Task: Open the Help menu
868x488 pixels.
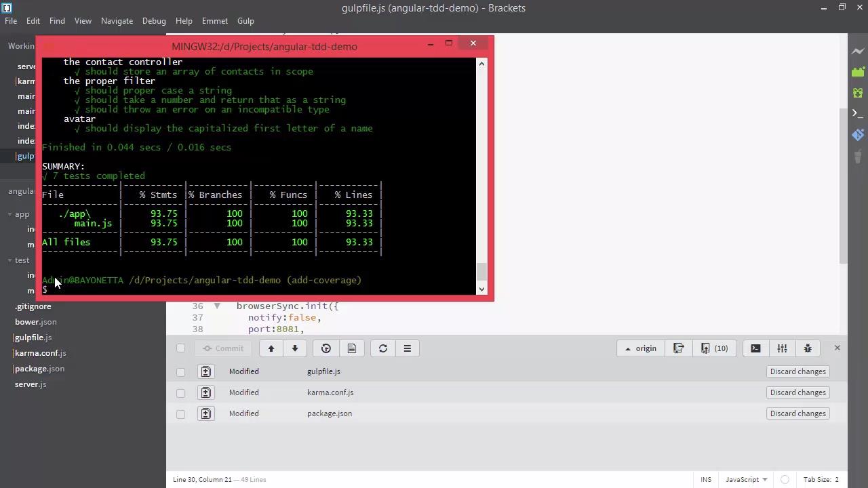Action: 184,21
